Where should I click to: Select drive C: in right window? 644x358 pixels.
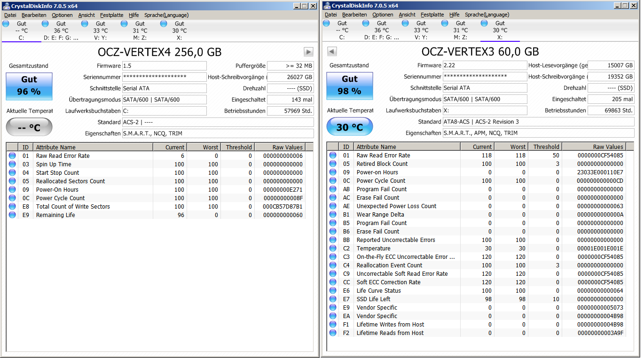(342, 30)
